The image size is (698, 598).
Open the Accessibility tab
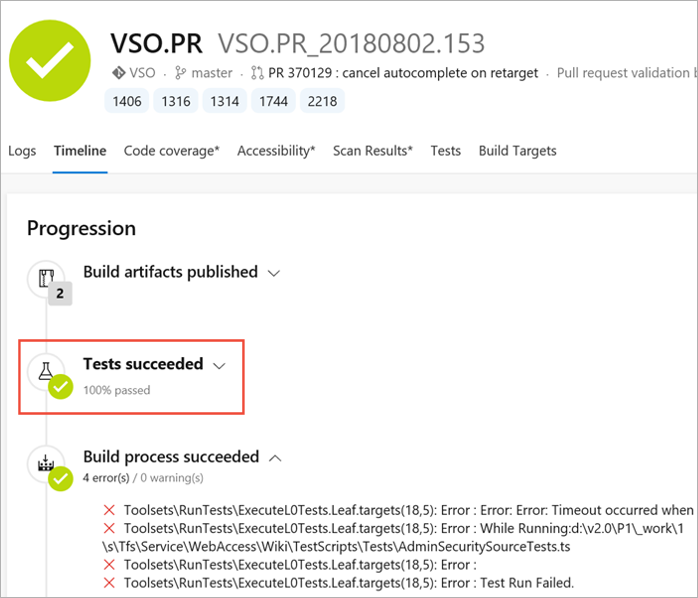[x=276, y=151]
